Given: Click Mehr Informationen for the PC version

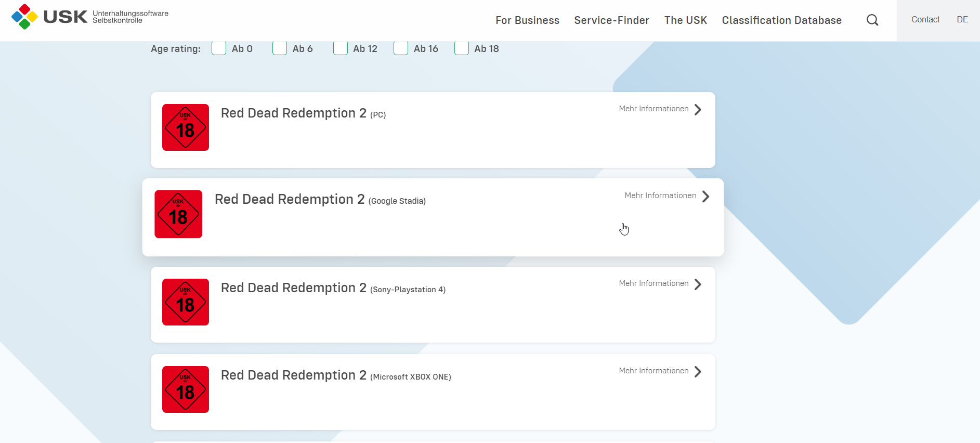Looking at the screenshot, I should click(654, 109).
